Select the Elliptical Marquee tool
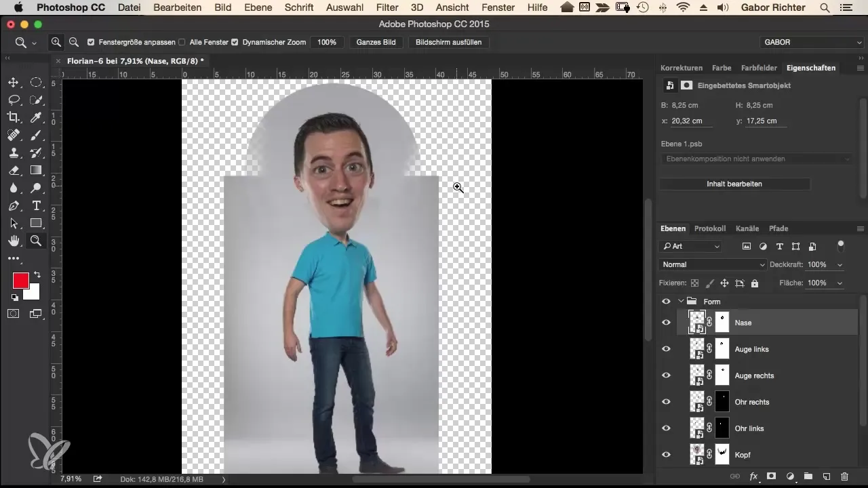The height and width of the screenshot is (488, 868). tap(36, 82)
